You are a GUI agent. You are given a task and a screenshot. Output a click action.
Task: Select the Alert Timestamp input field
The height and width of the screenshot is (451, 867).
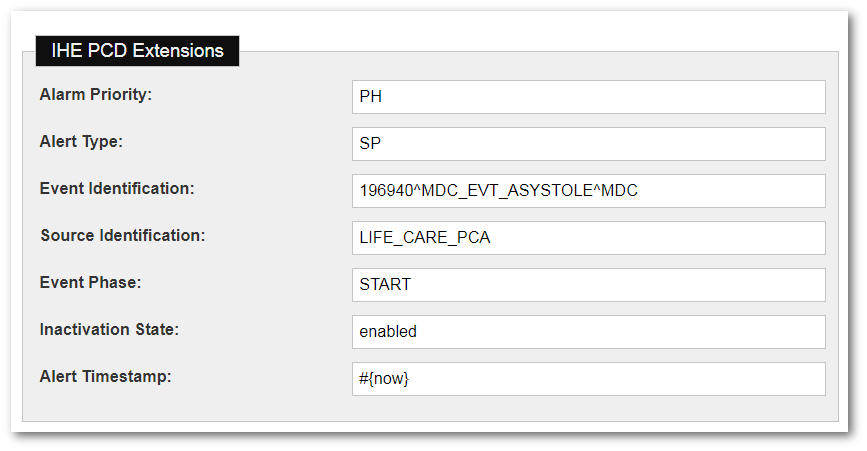[x=588, y=379]
